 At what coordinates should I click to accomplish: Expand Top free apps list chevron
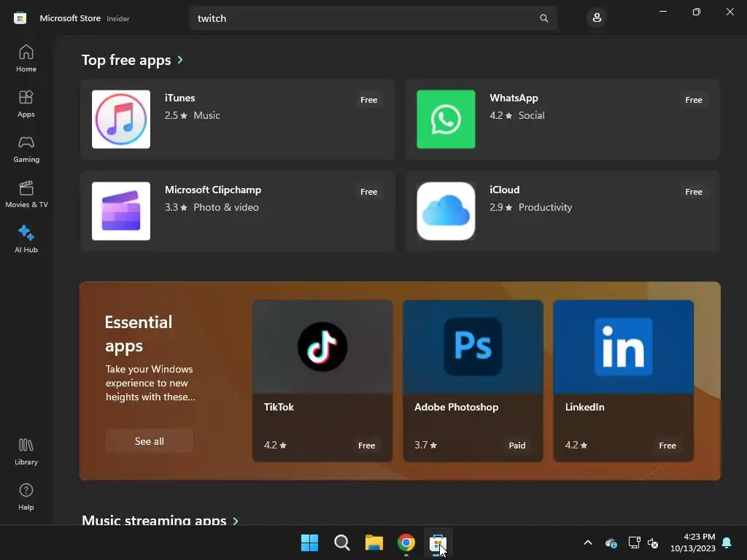coord(180,60)
